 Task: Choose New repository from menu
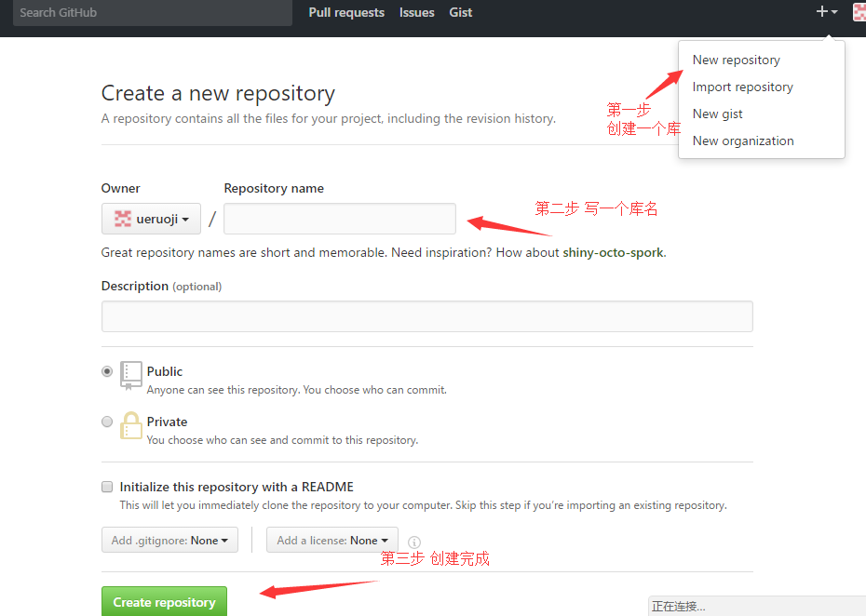737,60
